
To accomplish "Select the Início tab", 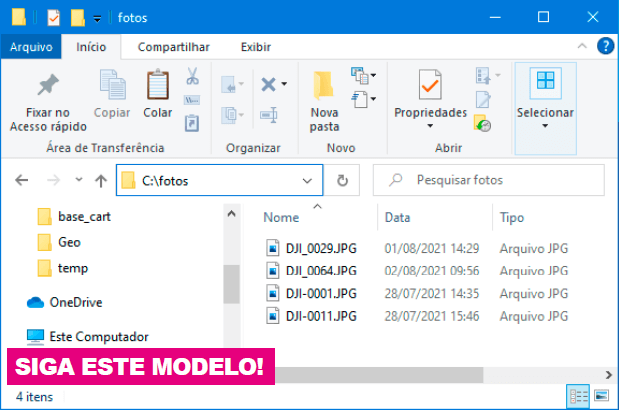I will click(91, 47).
